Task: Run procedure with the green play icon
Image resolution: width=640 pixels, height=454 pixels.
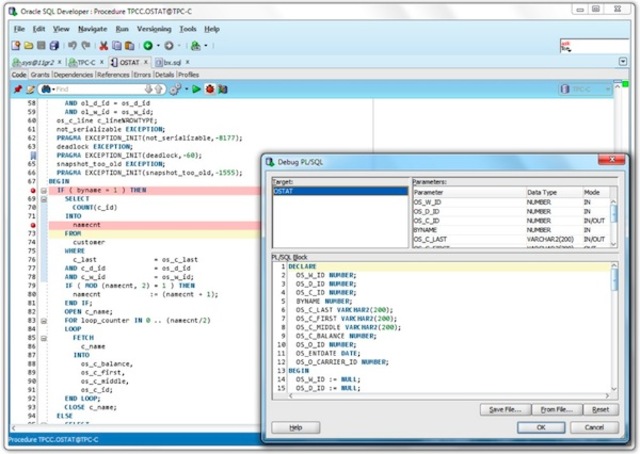Action: click(196, 89)
